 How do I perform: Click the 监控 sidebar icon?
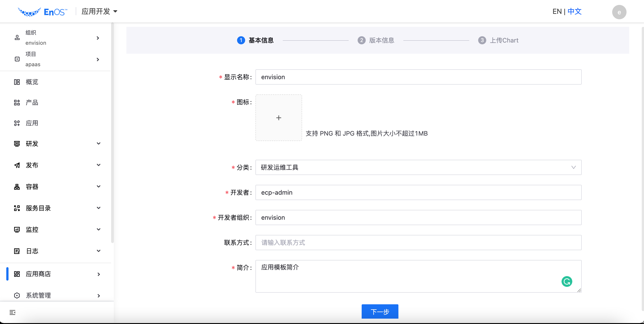(17, 229)
